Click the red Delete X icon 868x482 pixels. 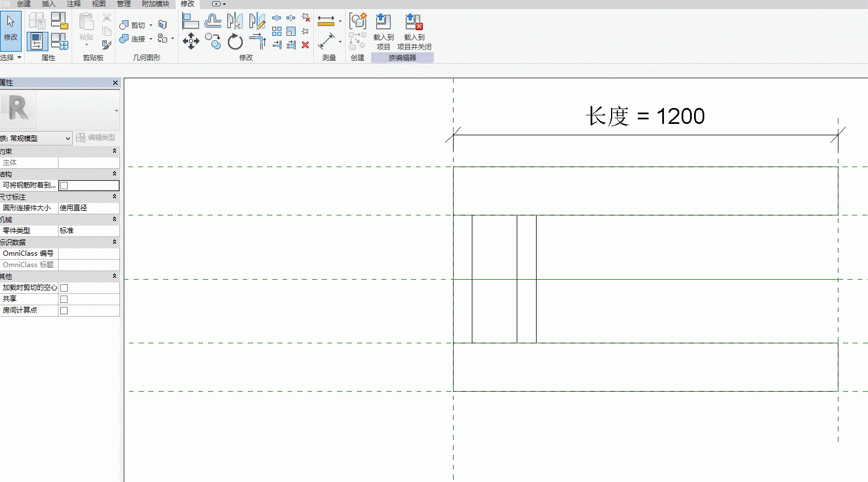[305, 45]
